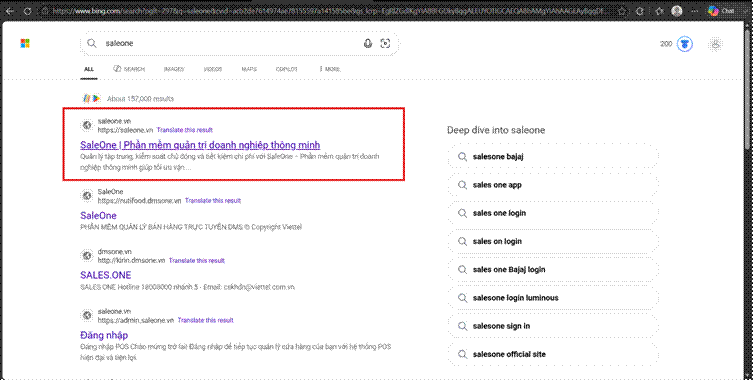The image size is (753, 380).
Task: Open the Đăng nhập result title
Action: tap(104, 335)
